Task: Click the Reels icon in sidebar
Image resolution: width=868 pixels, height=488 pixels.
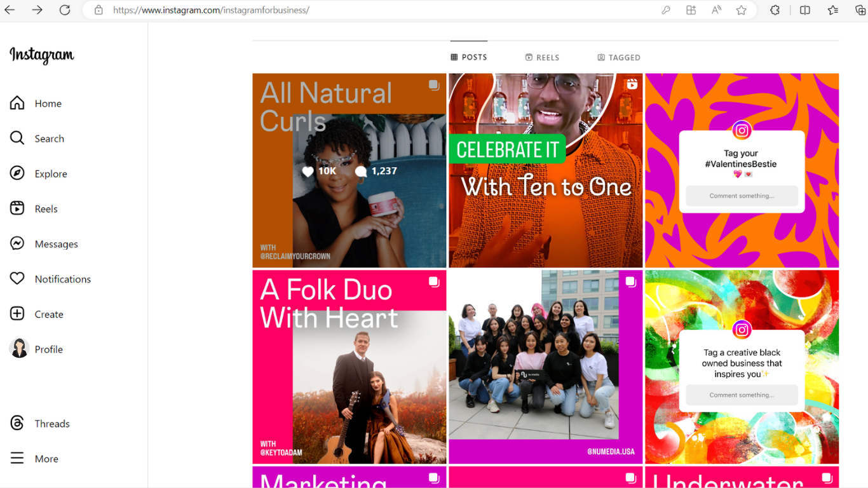Action: tap(17, 208)
